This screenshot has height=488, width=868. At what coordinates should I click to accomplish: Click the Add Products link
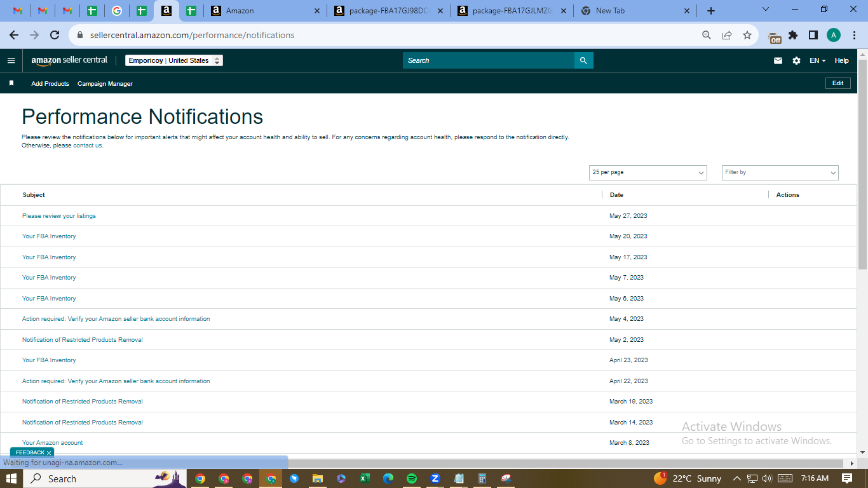(x=50, y=83)
